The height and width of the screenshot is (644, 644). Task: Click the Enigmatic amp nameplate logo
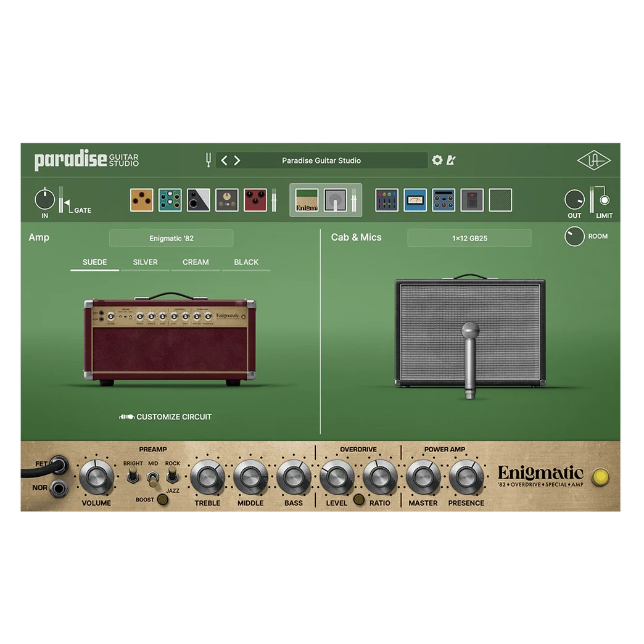540,476
